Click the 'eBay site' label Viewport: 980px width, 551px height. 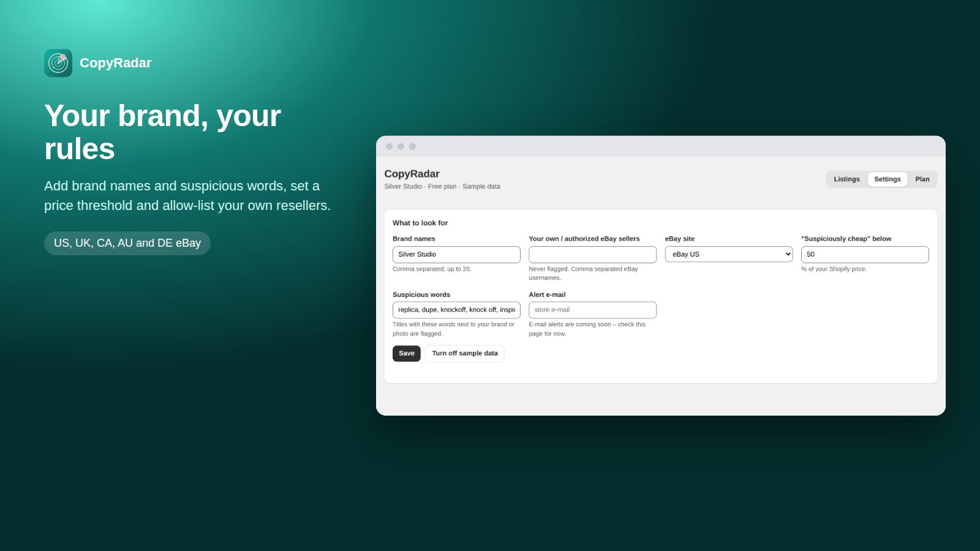680,239
